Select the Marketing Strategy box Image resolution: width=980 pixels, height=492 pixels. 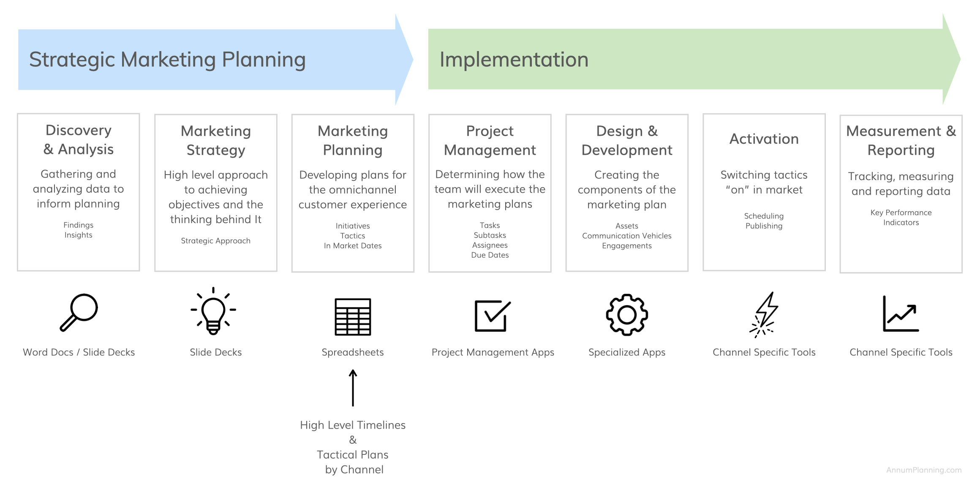tap(216, 193)
